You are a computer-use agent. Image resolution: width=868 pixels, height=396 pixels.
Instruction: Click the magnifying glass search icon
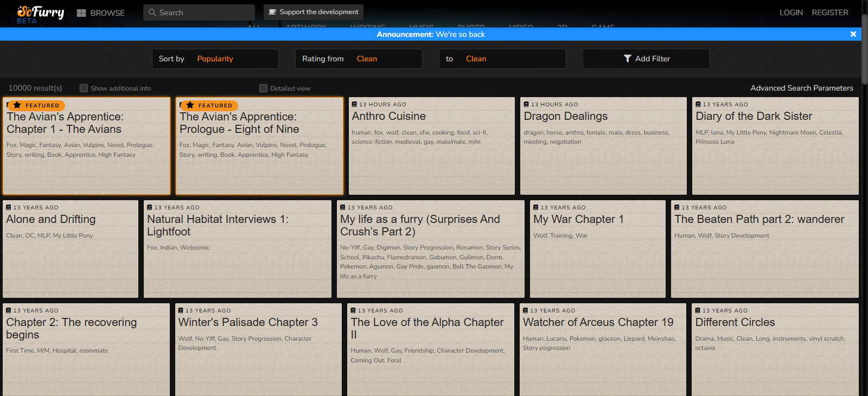pos(152,12)
